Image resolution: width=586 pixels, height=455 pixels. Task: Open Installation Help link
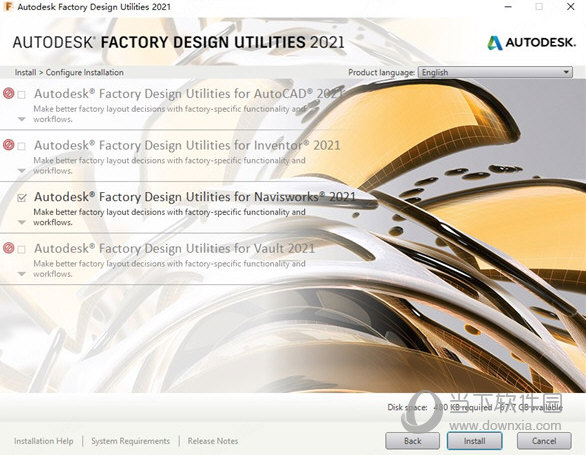click(44, 441)
